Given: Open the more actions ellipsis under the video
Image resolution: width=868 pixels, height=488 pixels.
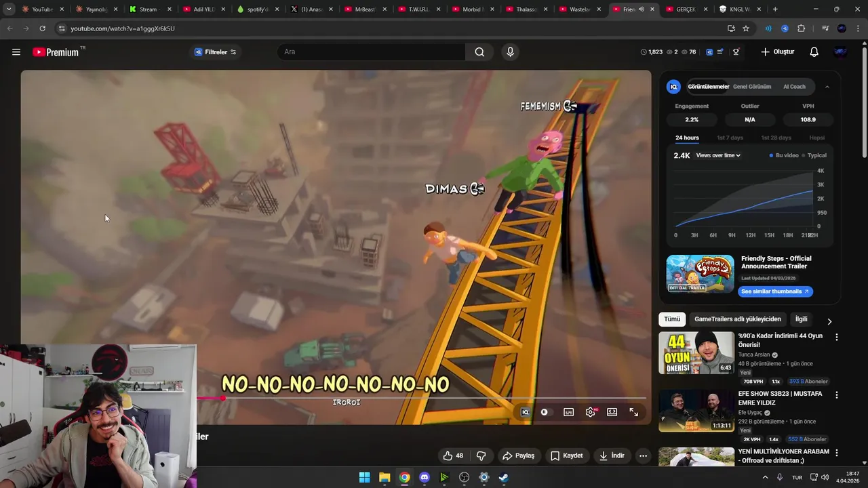Looking at the screenshot, I should point(643,455).
